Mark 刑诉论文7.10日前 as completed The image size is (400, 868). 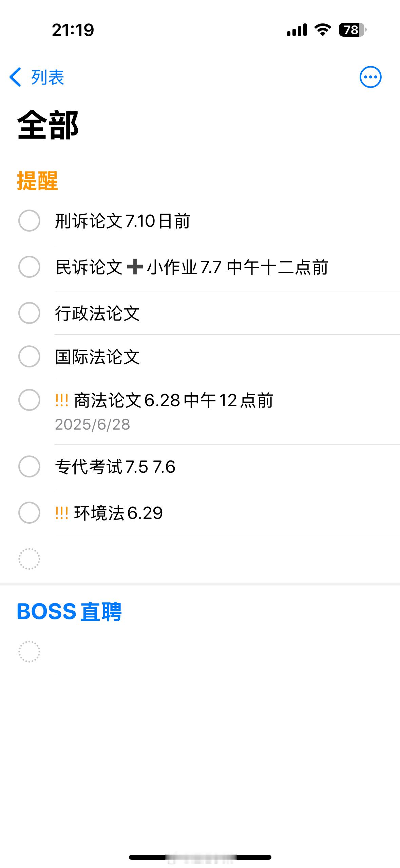point(29,220)
